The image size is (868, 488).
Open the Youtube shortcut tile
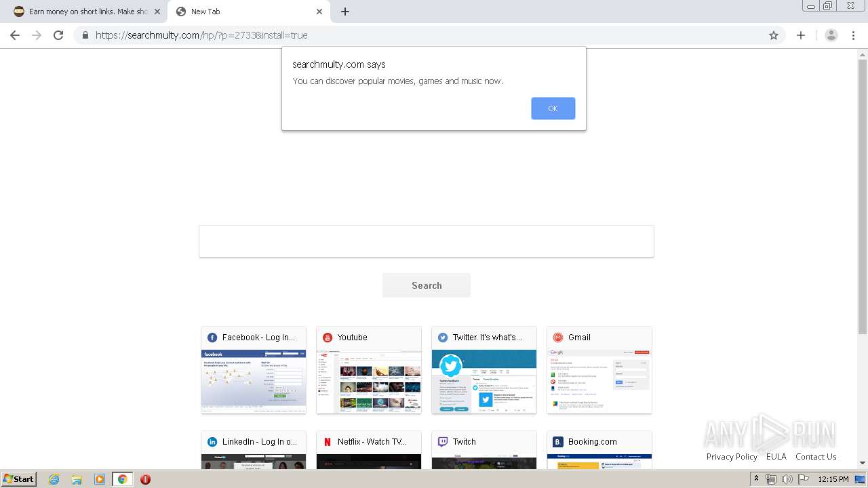click(x=369, y=370)
